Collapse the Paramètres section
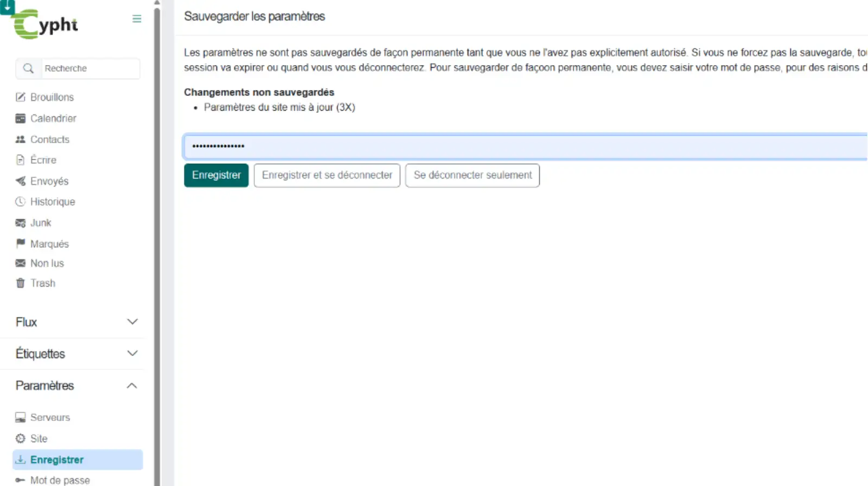This screenshot has height=486, width=868. pos(132,386)
